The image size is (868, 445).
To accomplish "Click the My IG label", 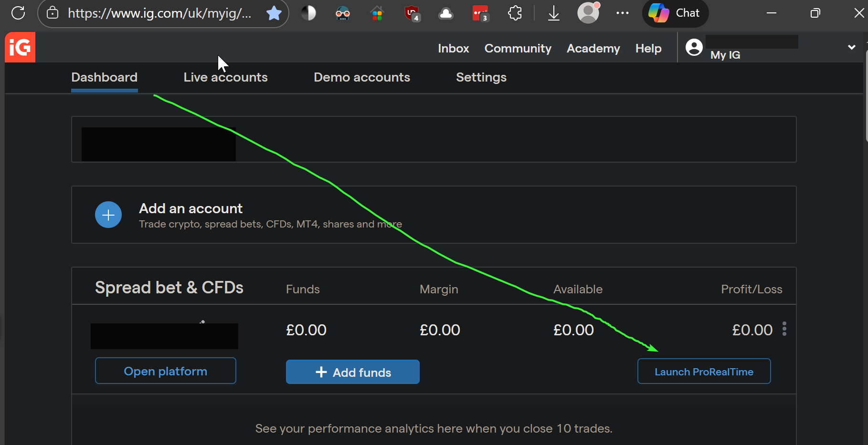I will click(x=725, y=55).
